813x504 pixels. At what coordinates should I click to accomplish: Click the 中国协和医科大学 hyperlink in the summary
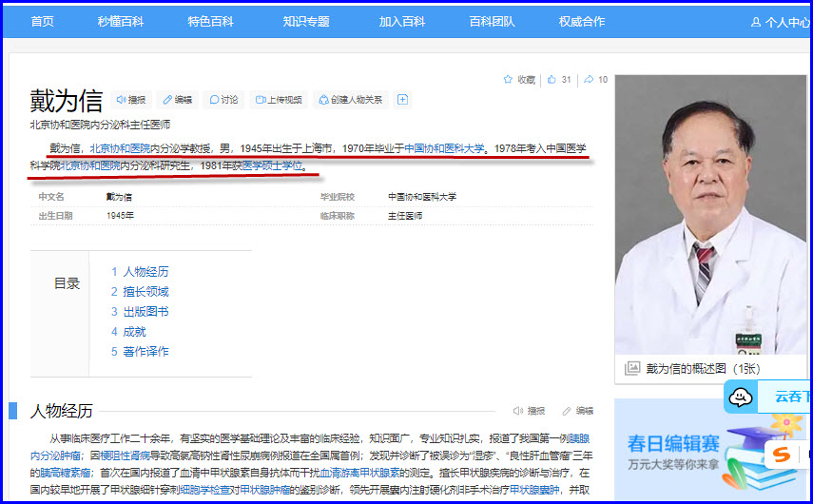(444, 148)
